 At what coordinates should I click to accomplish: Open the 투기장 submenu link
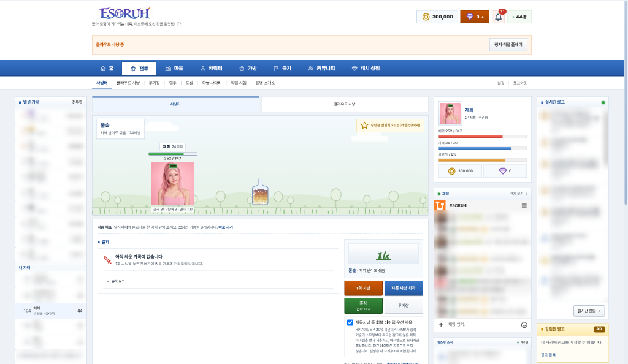(x=154, y=83)
